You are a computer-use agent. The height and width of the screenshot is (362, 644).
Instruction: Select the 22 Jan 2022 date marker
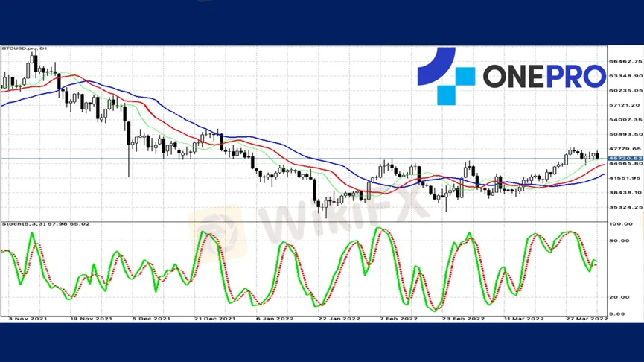[x=340, y=318]
